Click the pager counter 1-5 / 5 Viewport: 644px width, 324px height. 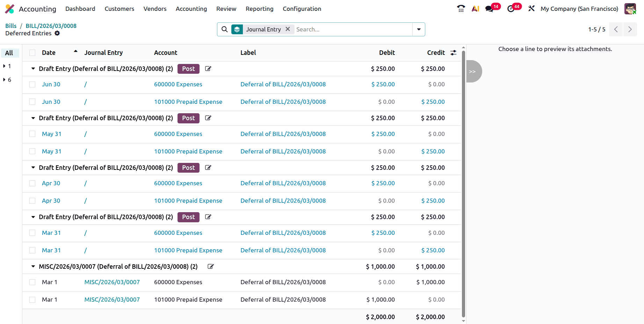[597, 29]
